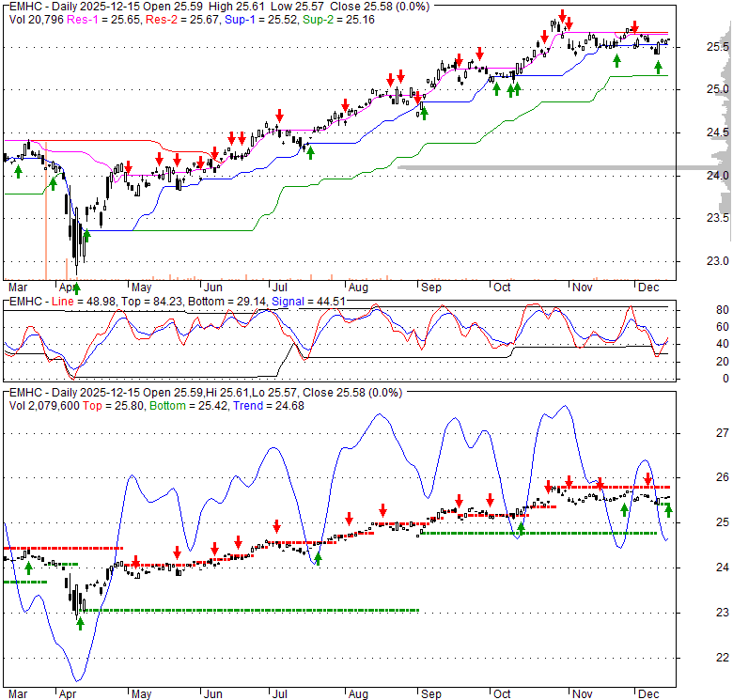Viewport: 733px width, 700px height.
Task: Click the green buy arrow at April low in top chart
Action: (76, 288)
